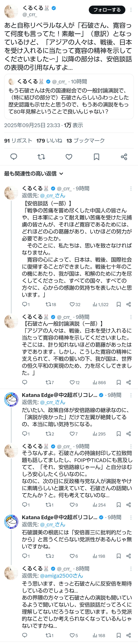Bookmark the main post
The height and width of the screenshot is (644, 138).
[96, 157]
